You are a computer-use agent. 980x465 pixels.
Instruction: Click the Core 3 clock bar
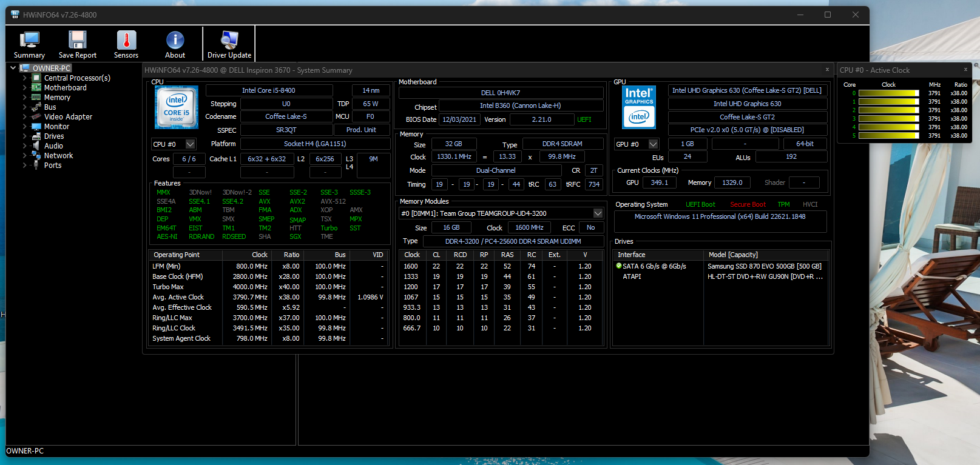pos(888,119)
